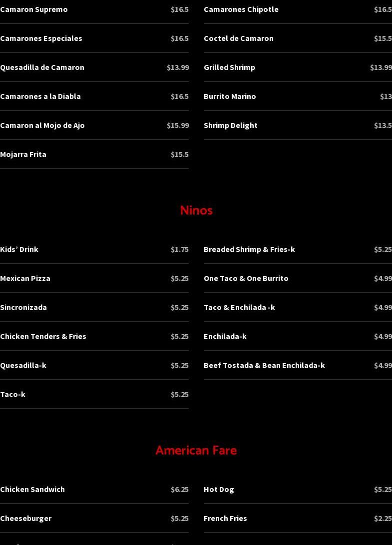This screenshot has height=545, width=392.
Task: Select the Burrito Marino item
Action: click(x=230, y=96)
